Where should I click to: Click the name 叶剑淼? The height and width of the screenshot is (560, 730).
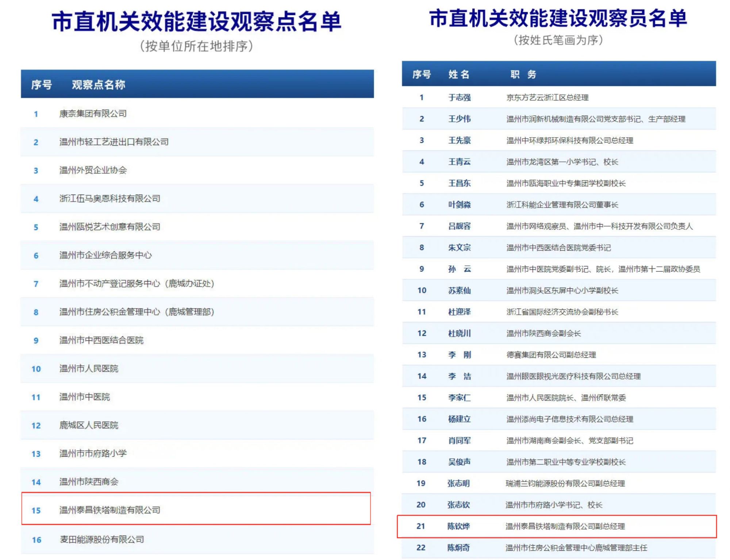tap(459, 205)
